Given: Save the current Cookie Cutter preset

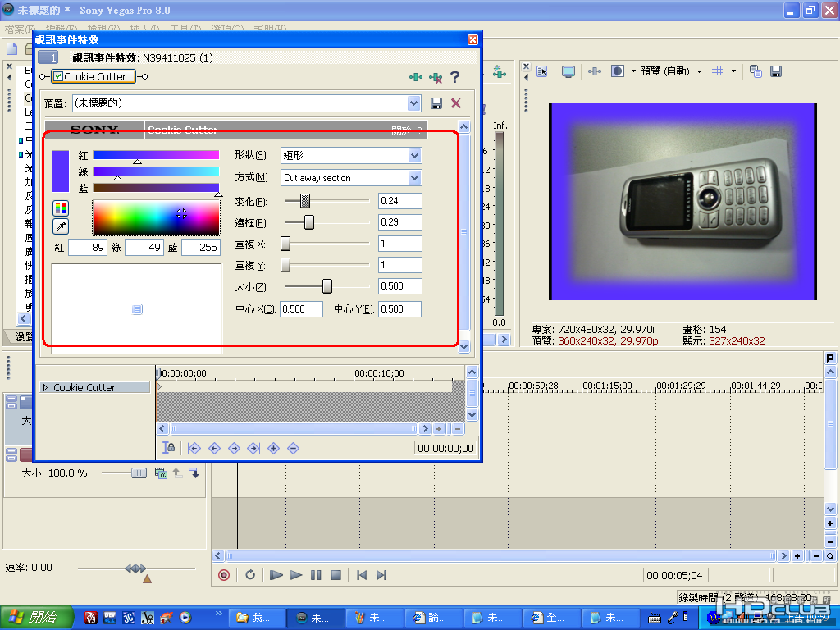Looking at the screenshot, I should [436, 103].
